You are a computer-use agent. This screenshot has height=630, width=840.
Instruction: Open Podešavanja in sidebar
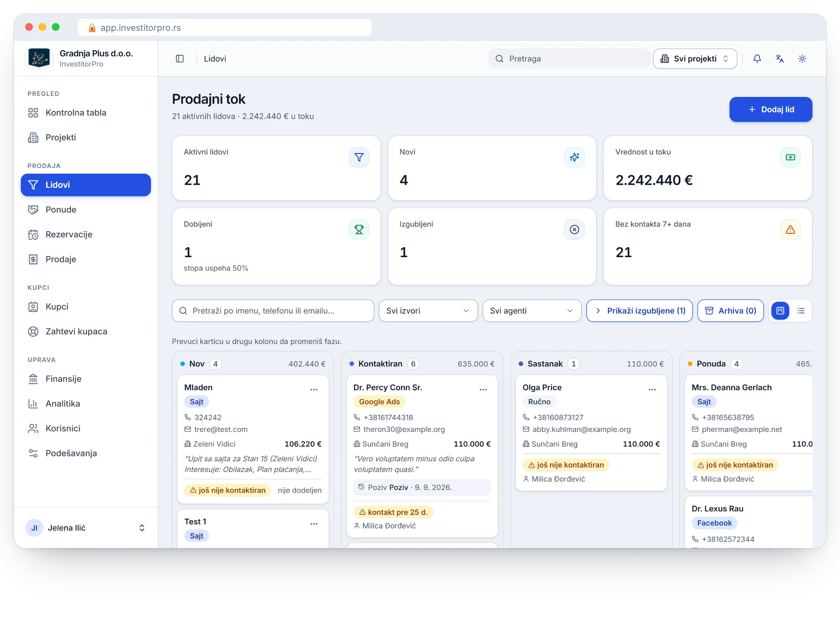86,453
